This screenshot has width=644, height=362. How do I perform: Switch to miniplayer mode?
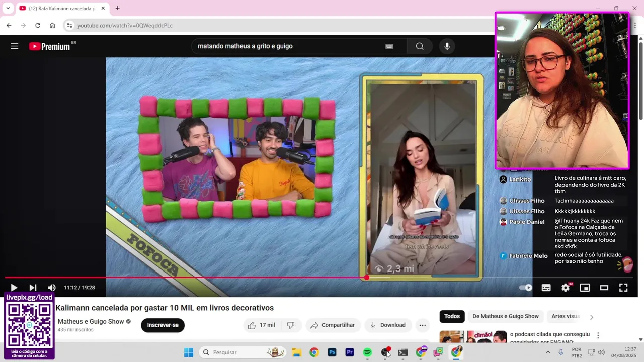585,288
